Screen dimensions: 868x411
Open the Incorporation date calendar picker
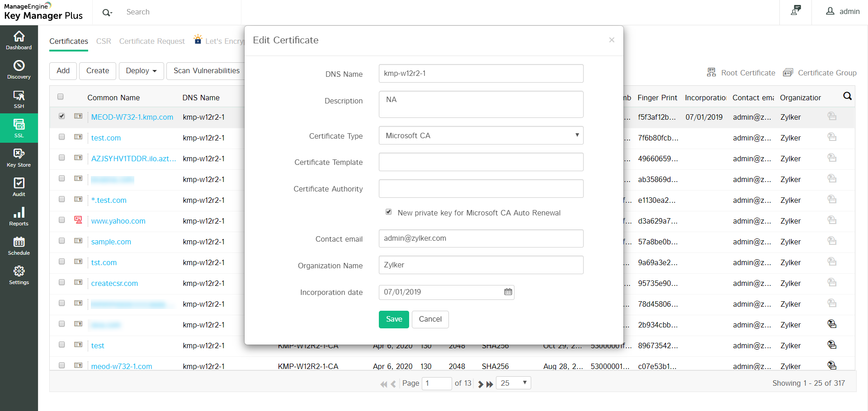pos(508,292)
